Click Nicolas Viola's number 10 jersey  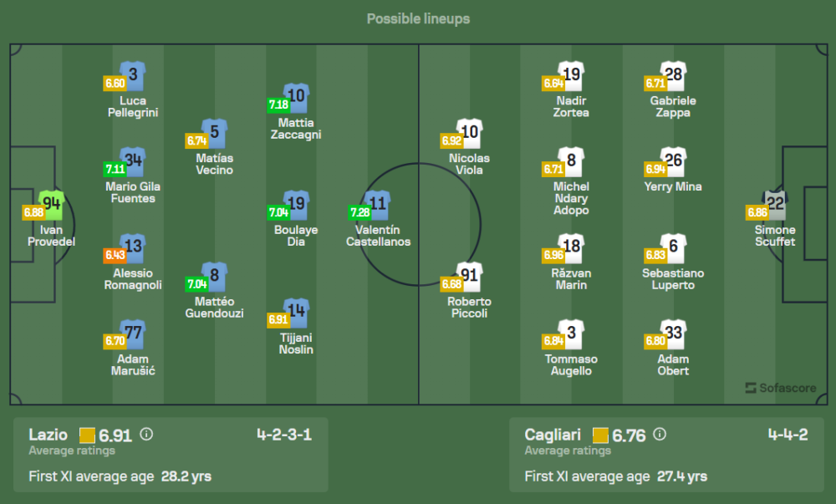[470, 133]
